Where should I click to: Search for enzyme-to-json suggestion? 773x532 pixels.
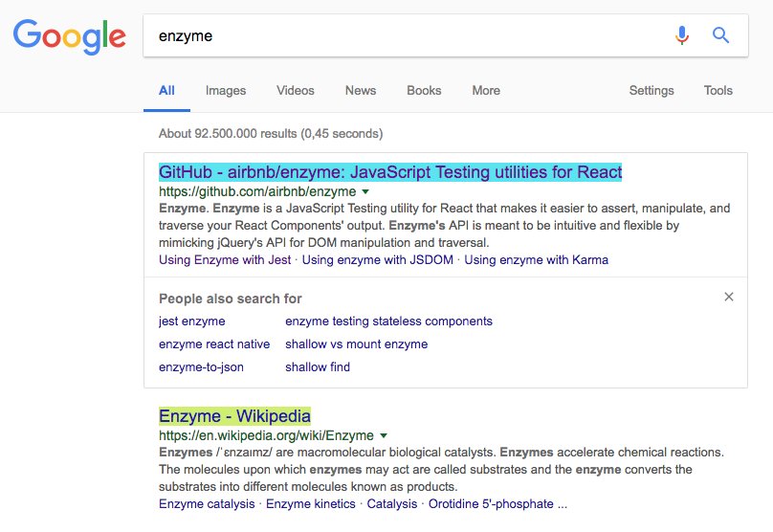(201, 367)
